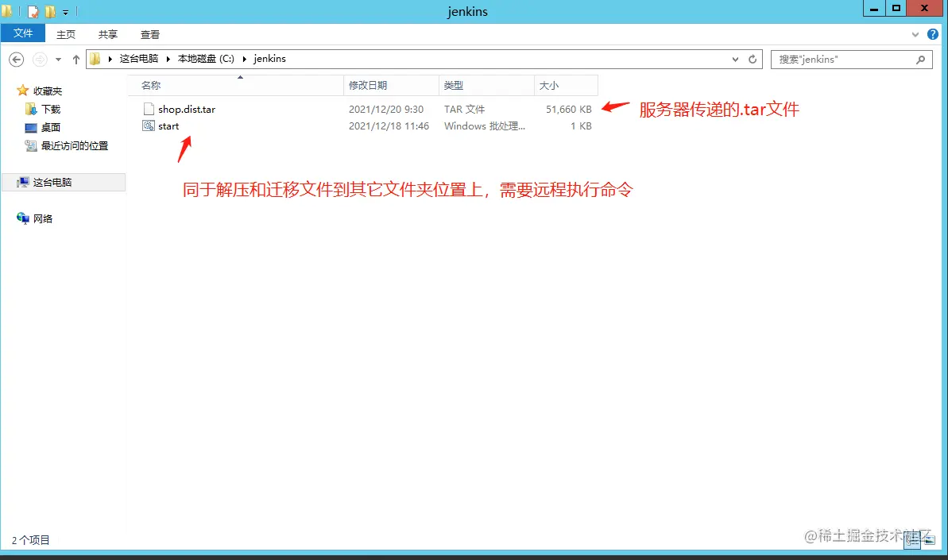Click the Properties quick access icon

(33, 11)
